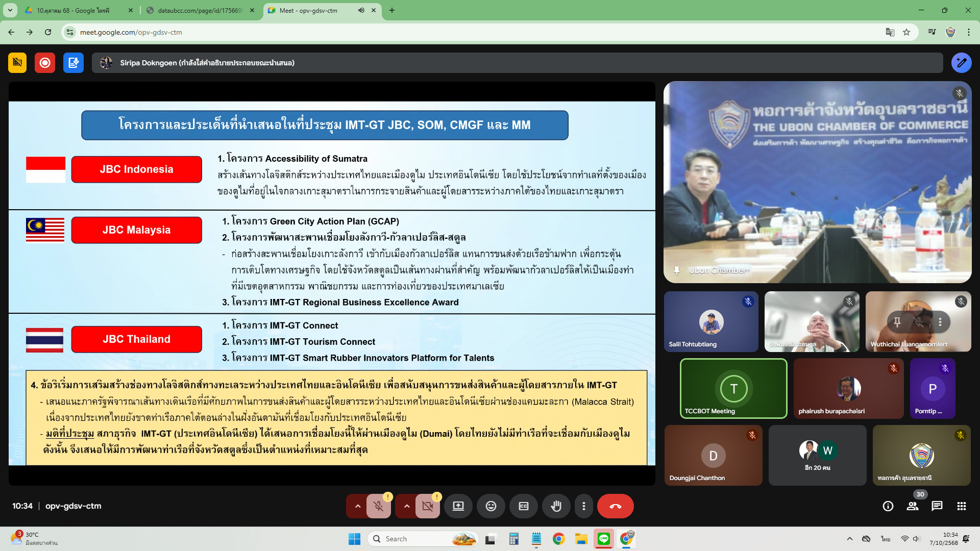Screen dimensions: 980x551
Task: Click the red recording indicator icon
Action: coord(45,63)
